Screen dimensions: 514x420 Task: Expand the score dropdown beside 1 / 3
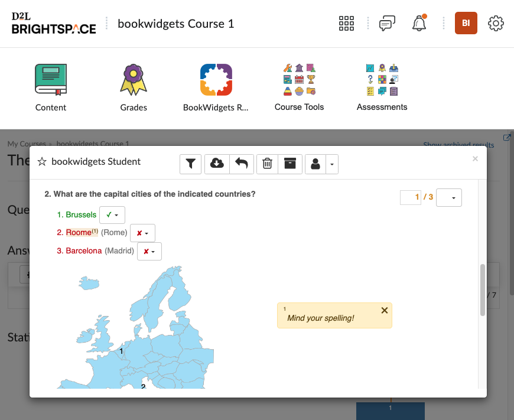click(449, 198)
